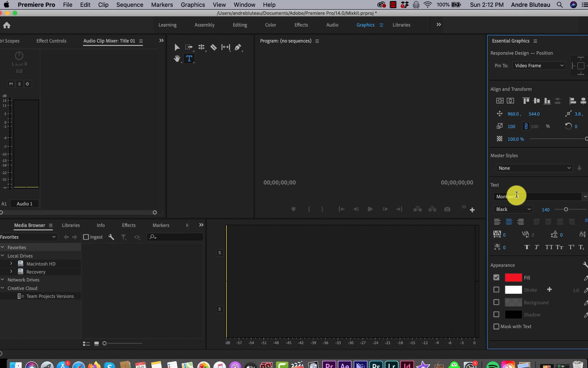
Task: Enable the Fill checkbox
Action: (496, 277)
